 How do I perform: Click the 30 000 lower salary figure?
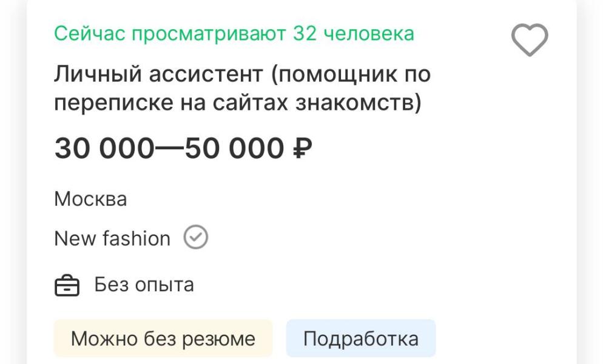click(104, 149)
